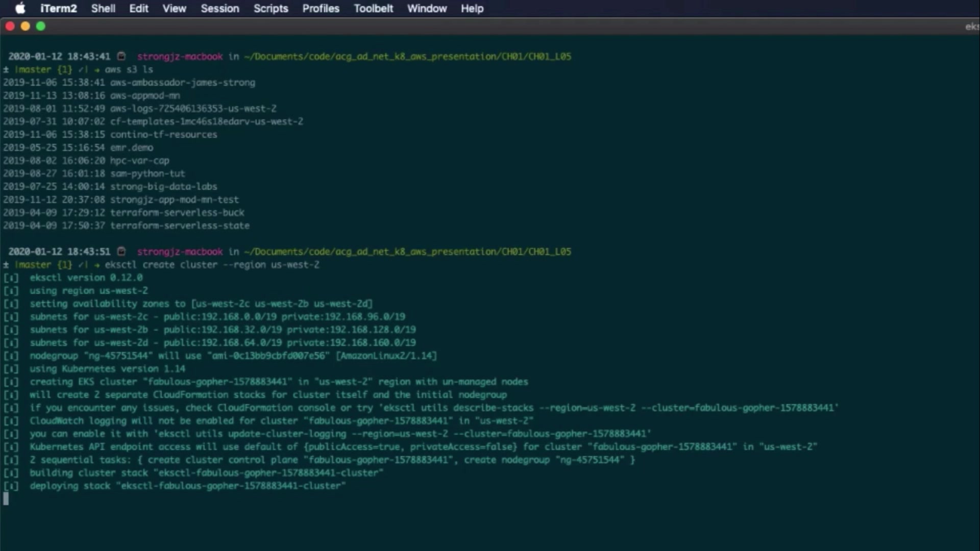Minimize the terminal using the yellow button
This screenshot has height=551, width=980.
pos(25,26)
